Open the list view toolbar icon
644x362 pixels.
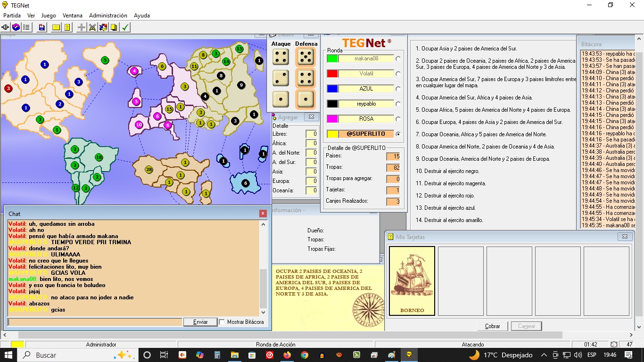click(27, 27)
